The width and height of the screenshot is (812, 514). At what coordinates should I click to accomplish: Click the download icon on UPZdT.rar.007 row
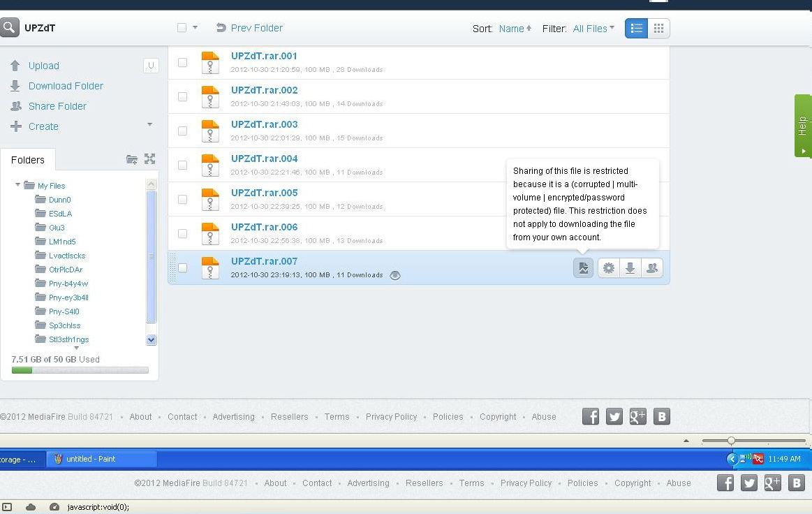click(630, 268)
